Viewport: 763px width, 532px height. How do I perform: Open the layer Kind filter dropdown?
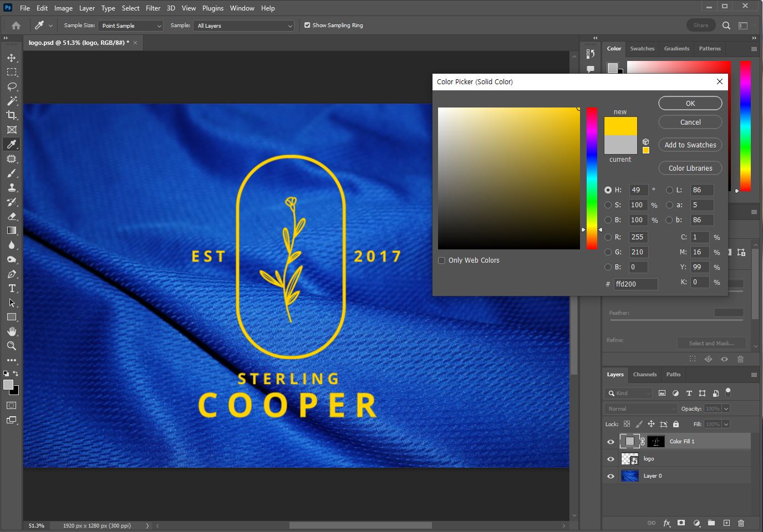(x=629, y=393)
